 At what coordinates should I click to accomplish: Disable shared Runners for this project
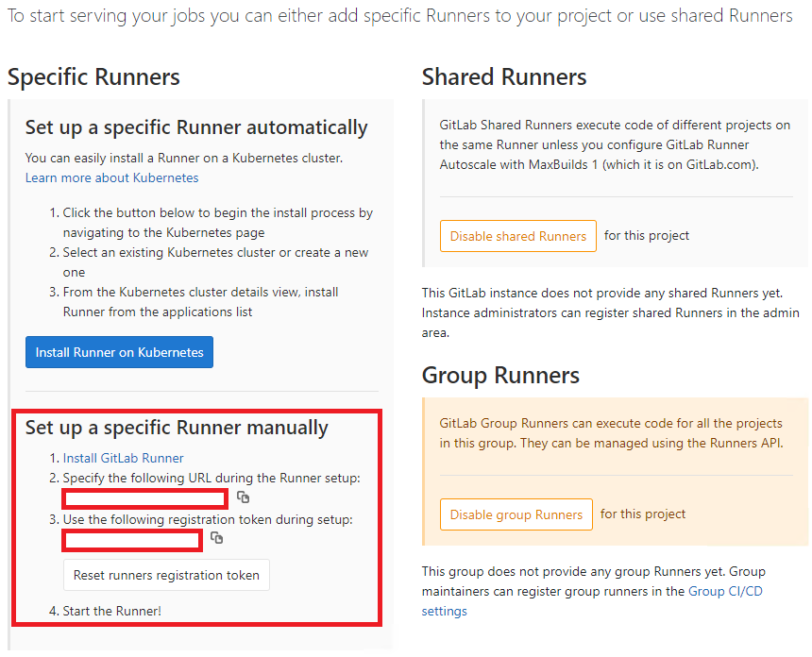click(517, 236)
